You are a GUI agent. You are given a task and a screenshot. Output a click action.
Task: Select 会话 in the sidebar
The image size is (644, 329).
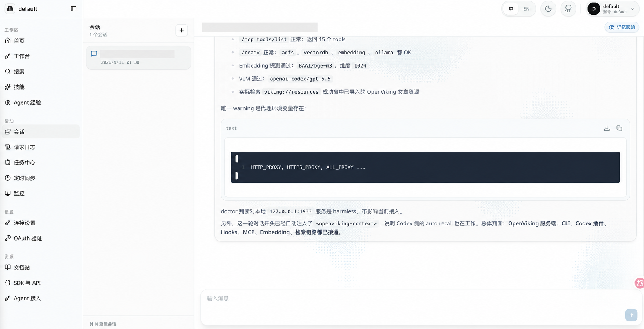point(40,131)
